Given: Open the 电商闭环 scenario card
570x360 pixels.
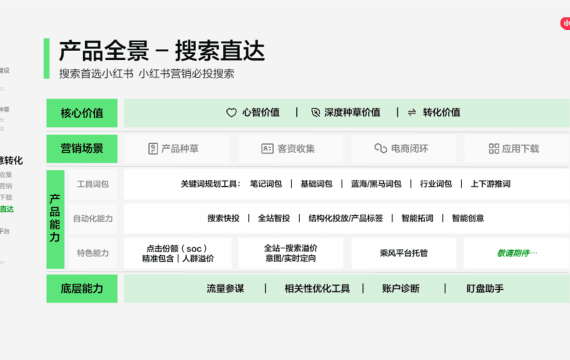Looking at the screenshot, I should tap(404, 149).
